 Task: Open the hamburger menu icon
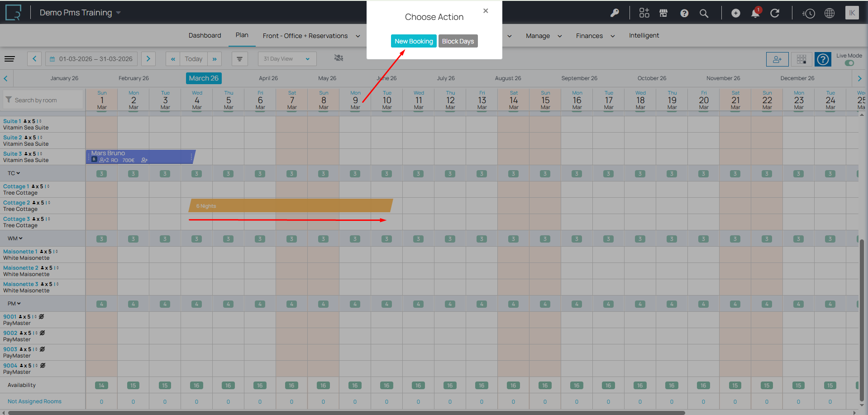click(x=10, y=59)
